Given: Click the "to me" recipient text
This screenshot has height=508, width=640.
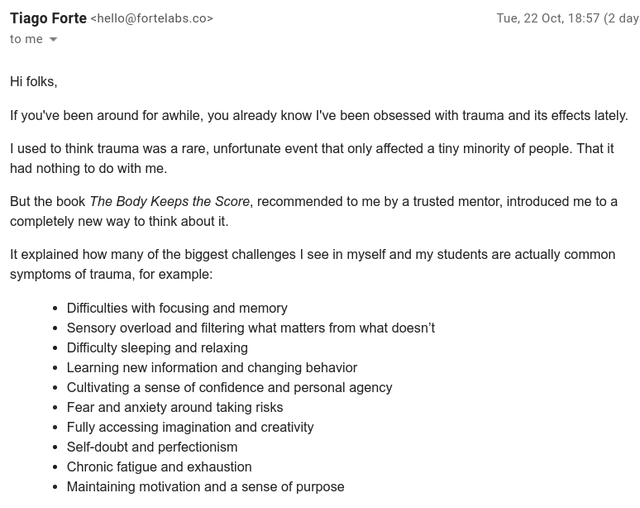Looking at the screenshot, I should 26,39.
